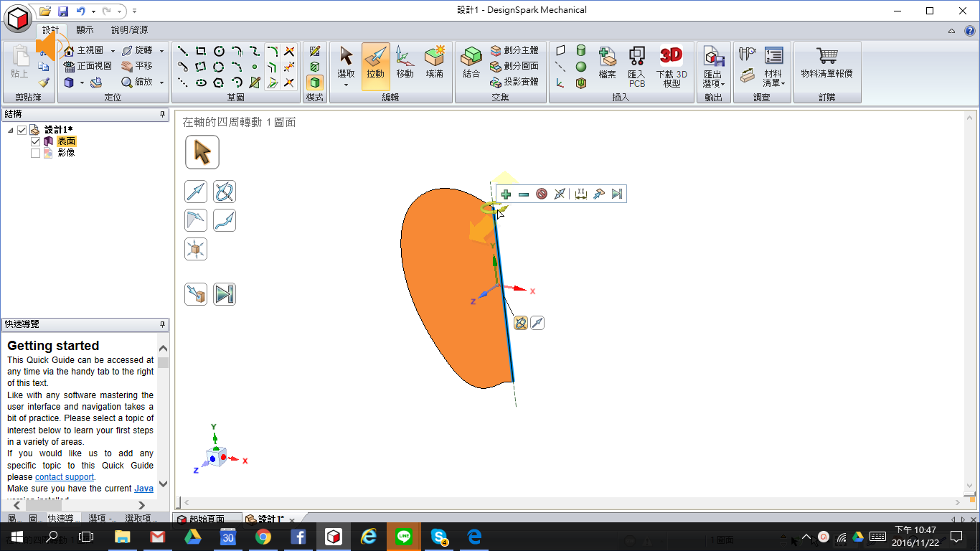This screenshot has height=551, width=980.
Task: Close the 設計1* document tab
Action: pos(291,519)
